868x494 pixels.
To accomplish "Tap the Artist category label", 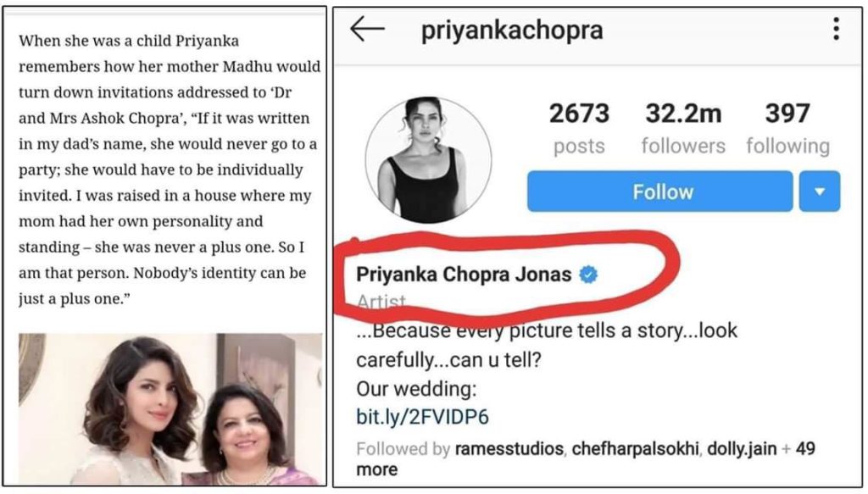I will click(381, 302).
